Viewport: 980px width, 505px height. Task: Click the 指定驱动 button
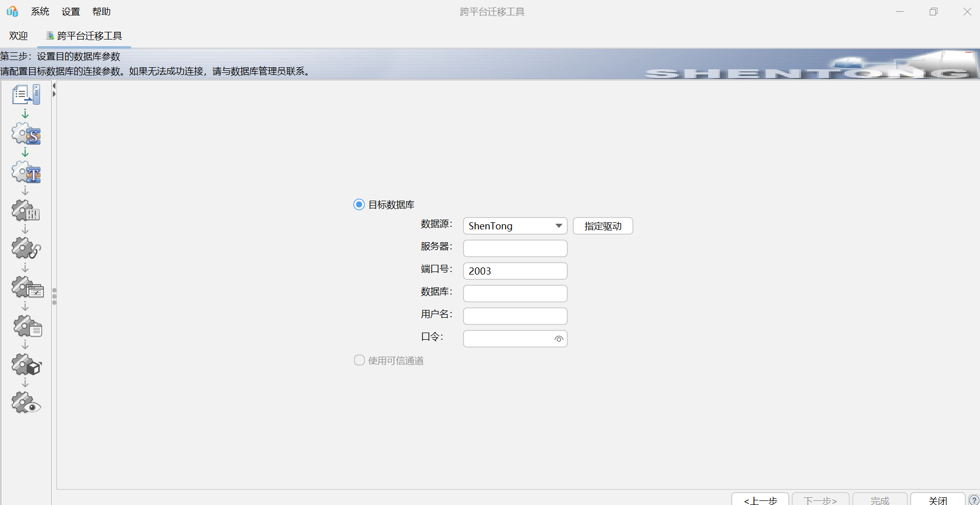pos(603,226)
